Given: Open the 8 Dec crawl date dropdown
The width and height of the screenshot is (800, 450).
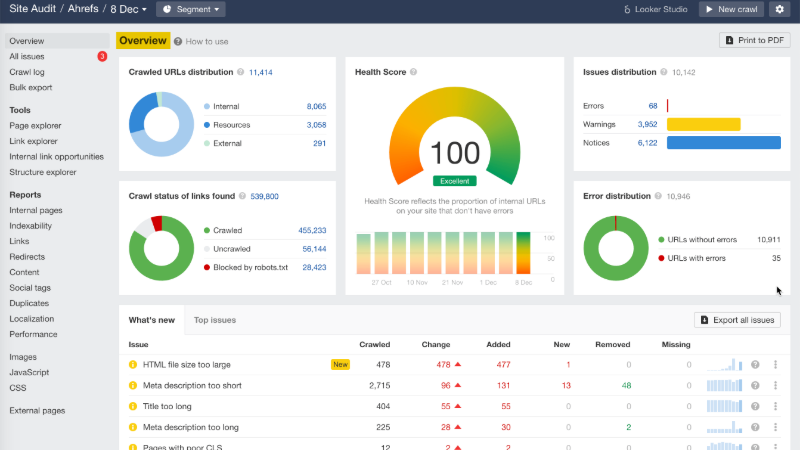Looking at the screenshot, I should click(129, 10).
